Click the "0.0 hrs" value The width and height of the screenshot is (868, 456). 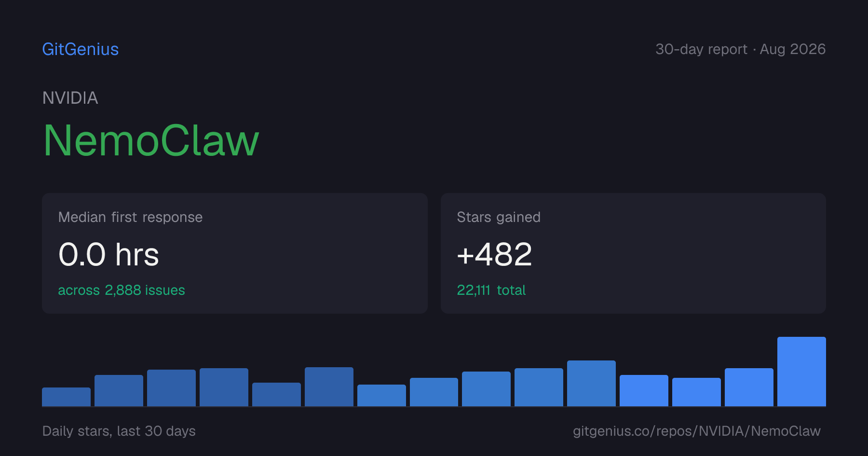108,254
